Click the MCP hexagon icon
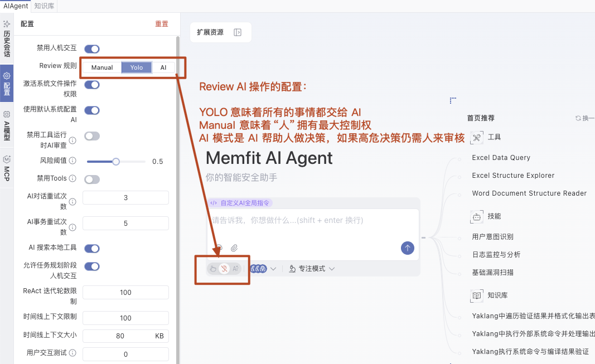The image size is (595, 364). 7,159
